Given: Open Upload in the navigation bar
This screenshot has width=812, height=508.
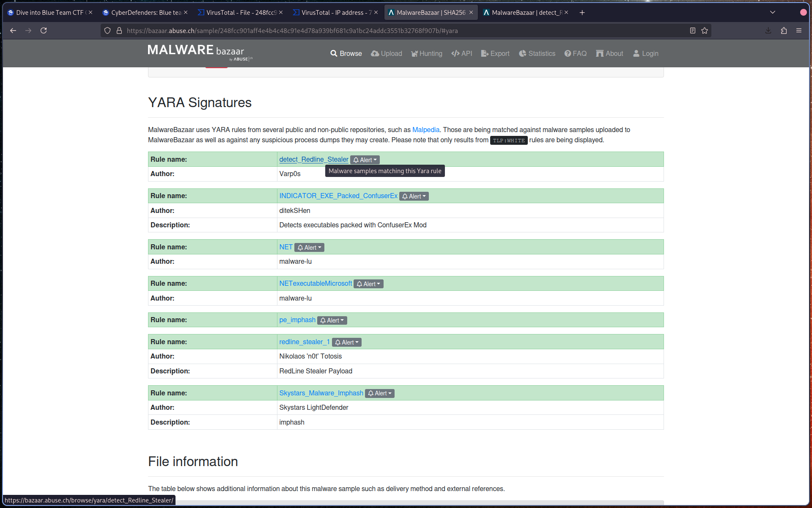Looking at the screenshot, I should coord(387,53).
